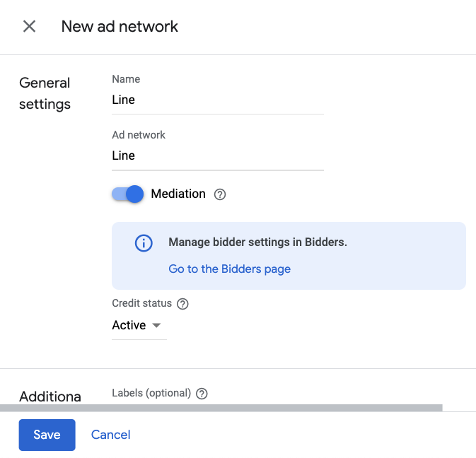This screenshot has height=458, width=476.
Task: Click the Manage bidder settings banner text
Action: click(257, 242)
